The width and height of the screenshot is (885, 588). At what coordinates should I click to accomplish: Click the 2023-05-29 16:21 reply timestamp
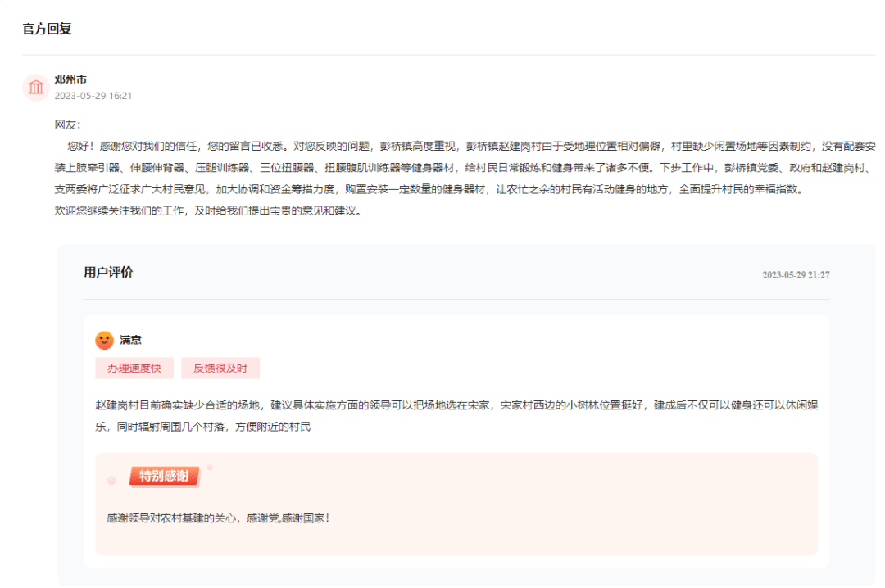point(93,96)
